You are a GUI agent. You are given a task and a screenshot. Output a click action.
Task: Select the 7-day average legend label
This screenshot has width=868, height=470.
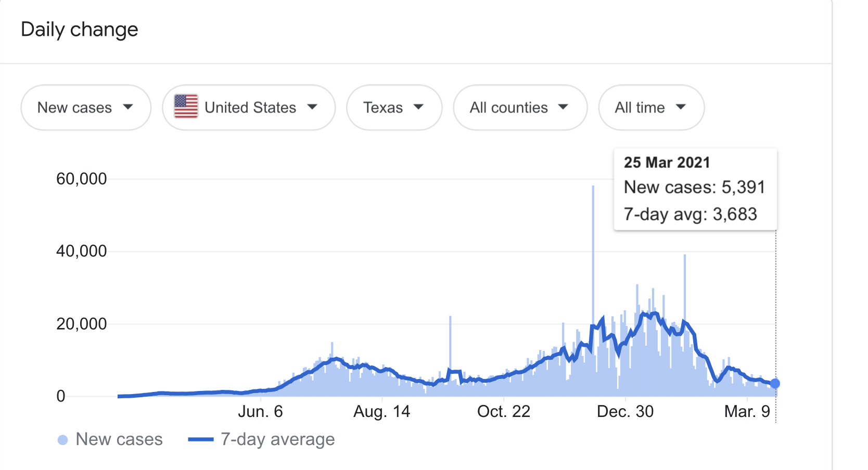tap(277, 439)
